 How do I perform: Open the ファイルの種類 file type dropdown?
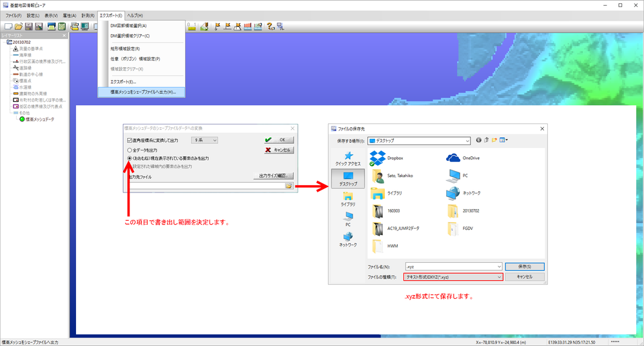coord(453,277)
